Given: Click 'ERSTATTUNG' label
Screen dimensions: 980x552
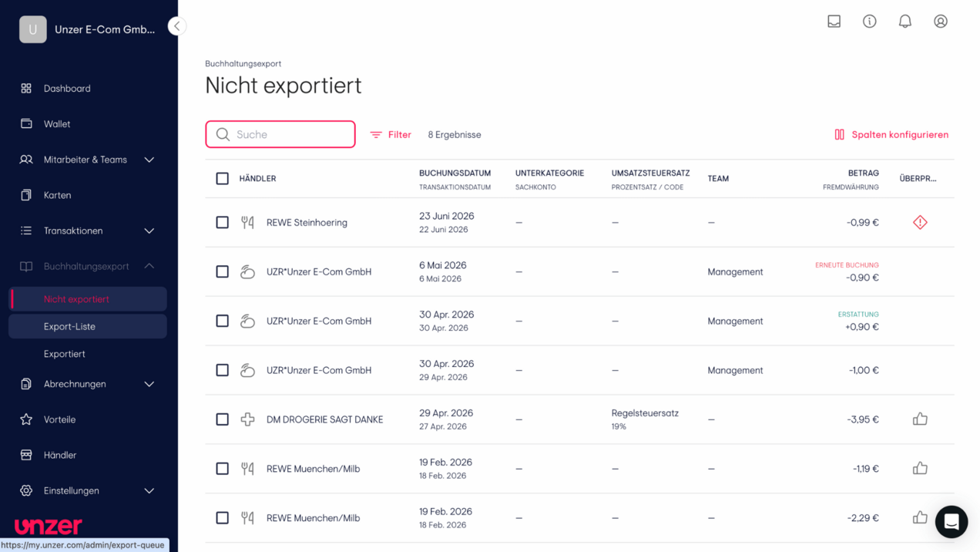Looking at the screenshot, I should click(858, 315).
